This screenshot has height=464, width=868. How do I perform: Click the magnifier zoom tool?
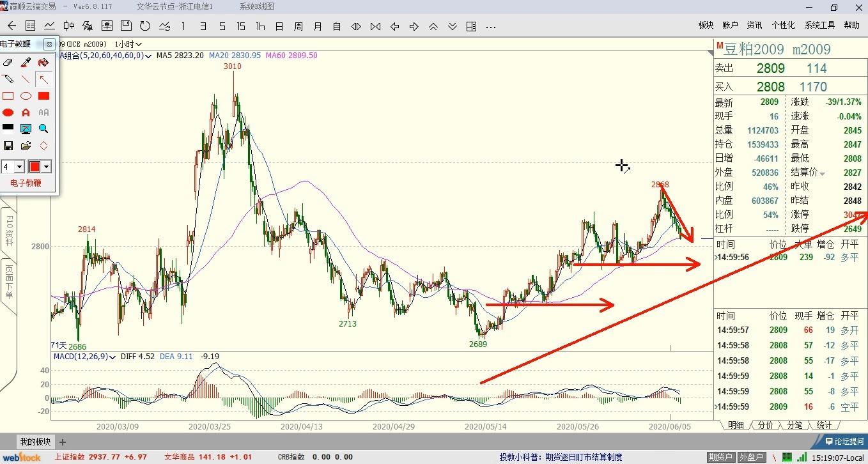pos(43,129)
